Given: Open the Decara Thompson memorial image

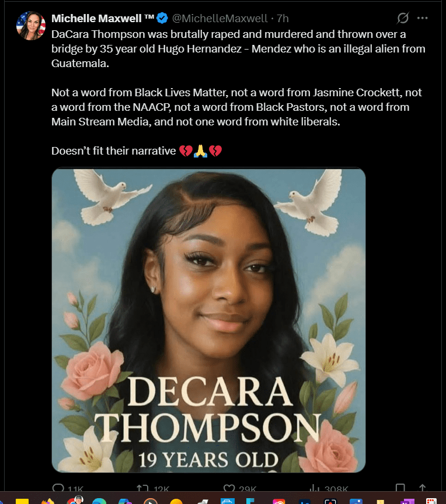Looking at the screenshot, I should [x=208, y=320].
